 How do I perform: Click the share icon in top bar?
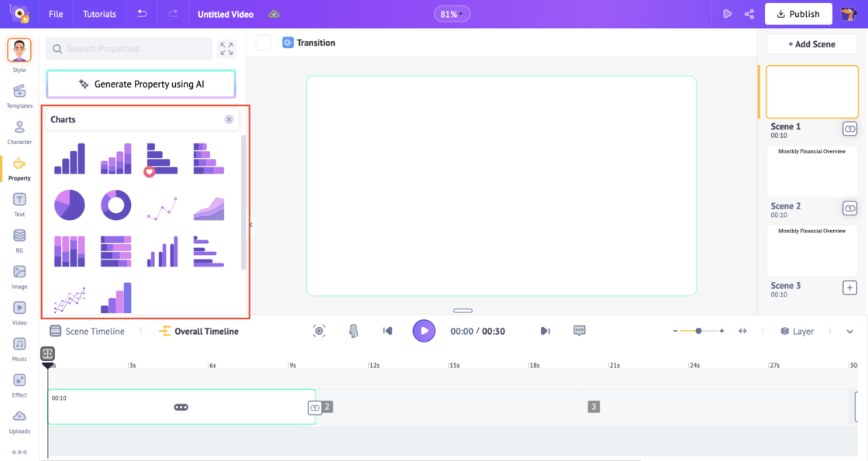tap(749, 14)
